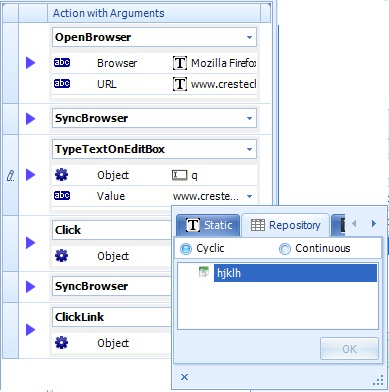Open the TypeTextOnEditBox action dropdown

[249, 149]
